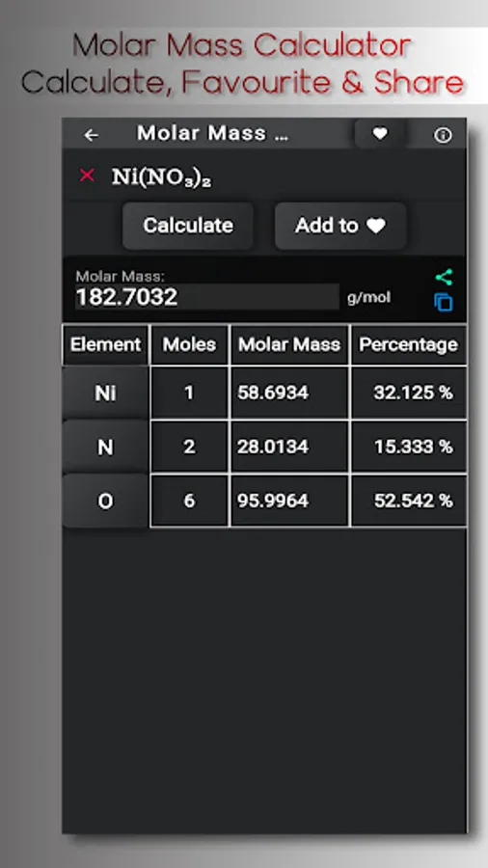Open the info icon in header
The height and width of the screenshot is (868, 488).
[443, 135]
